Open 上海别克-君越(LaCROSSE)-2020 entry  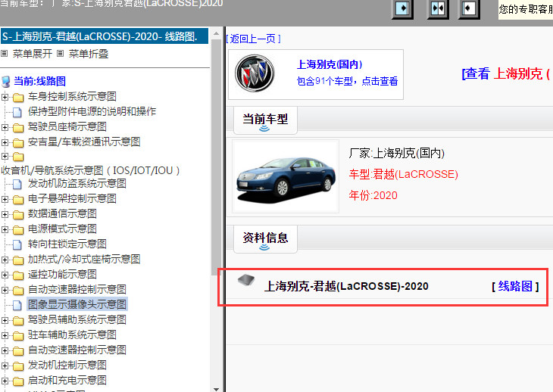coord(346,286)
